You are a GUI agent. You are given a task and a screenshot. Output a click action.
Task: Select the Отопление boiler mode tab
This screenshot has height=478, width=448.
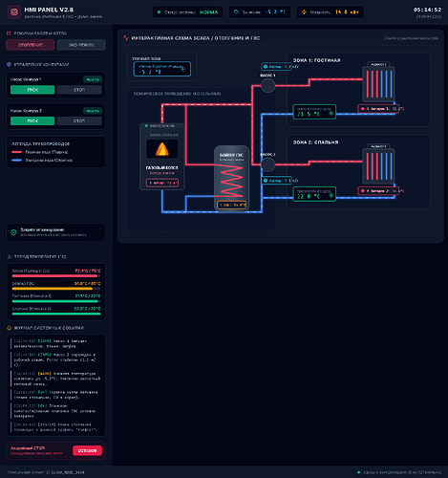pyautogui.click(x=31, y=45)
